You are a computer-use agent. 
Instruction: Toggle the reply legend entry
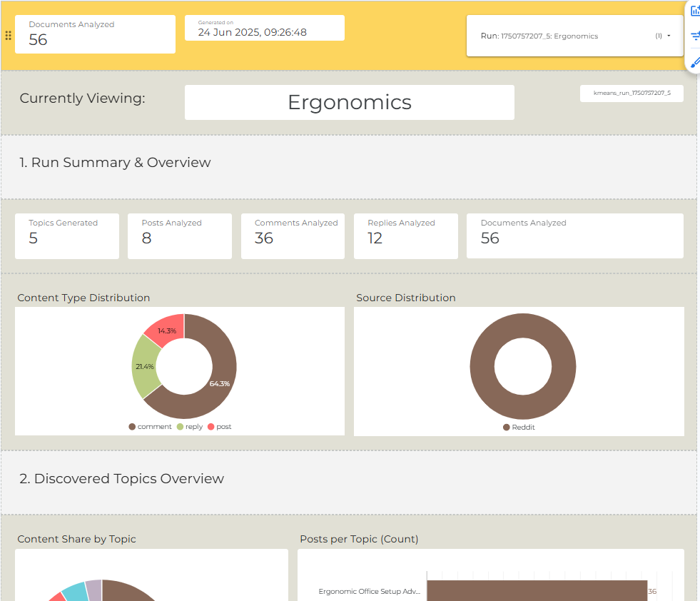point(190,427)
